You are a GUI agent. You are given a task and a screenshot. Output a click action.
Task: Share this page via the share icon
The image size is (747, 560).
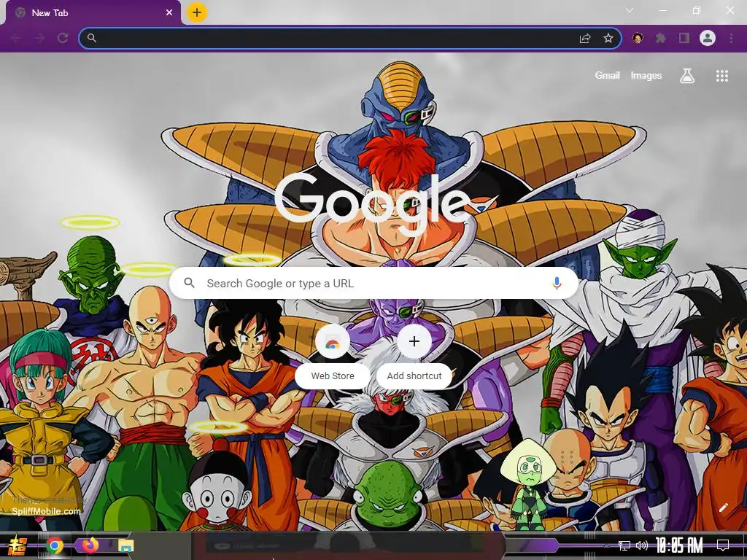(585, 38)
